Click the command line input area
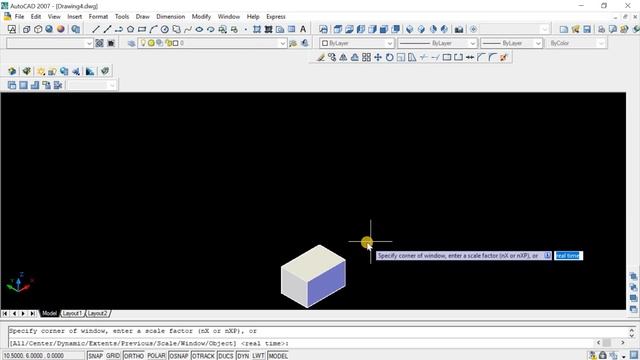 (x=301, y=343)
